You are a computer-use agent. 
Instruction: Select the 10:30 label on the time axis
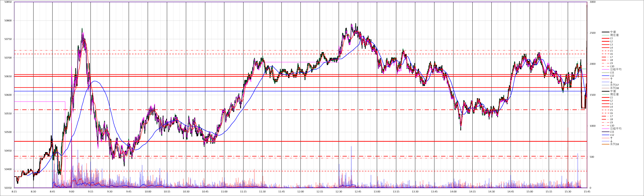click(186, 192)
